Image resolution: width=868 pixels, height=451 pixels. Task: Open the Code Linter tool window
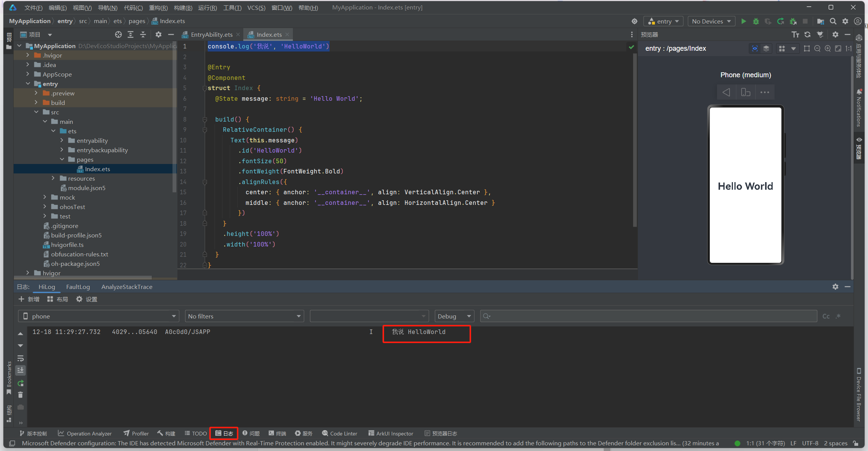click(339, 433)
